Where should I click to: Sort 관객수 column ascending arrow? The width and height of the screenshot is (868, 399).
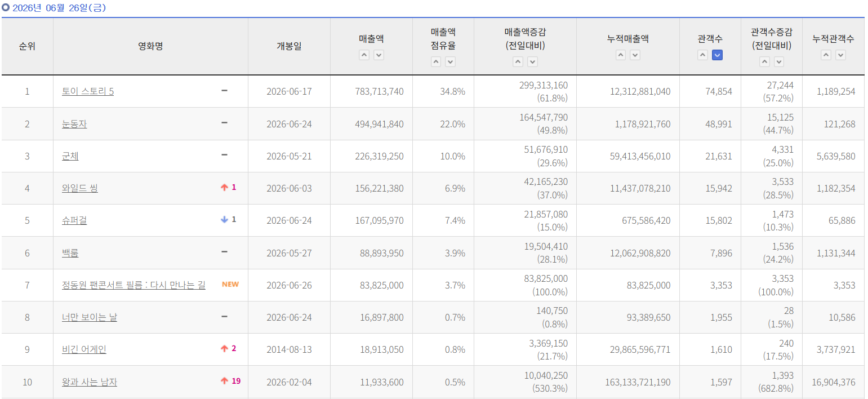click(702, 55)
